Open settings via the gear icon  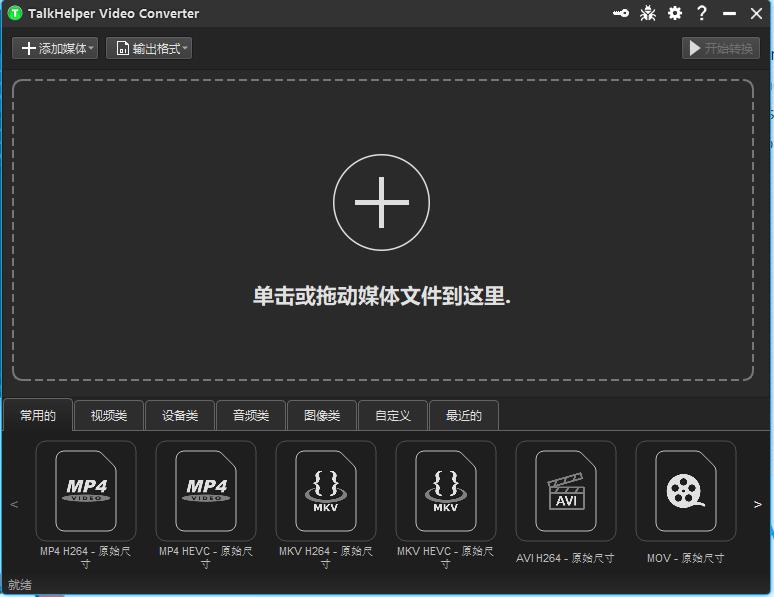coord(675,13)
